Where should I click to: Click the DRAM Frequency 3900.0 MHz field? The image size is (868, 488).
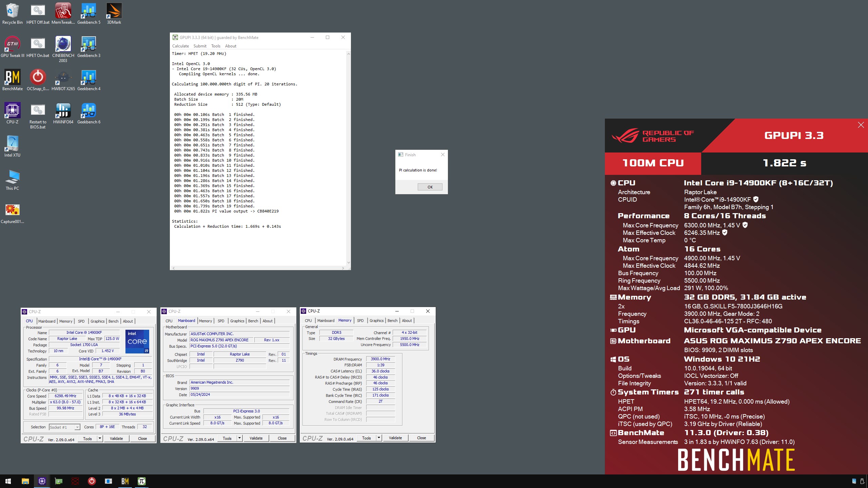tap(380, 359)
